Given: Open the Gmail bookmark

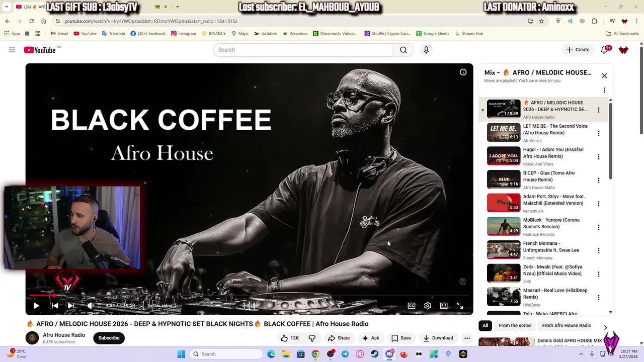Looking at the screenshot, I should pos(59,34).
